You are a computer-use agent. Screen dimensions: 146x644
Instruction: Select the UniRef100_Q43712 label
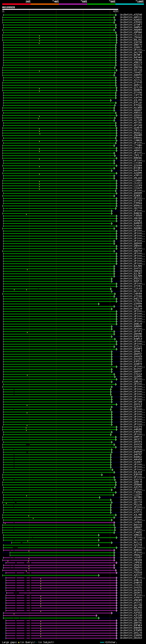(131, 603)
